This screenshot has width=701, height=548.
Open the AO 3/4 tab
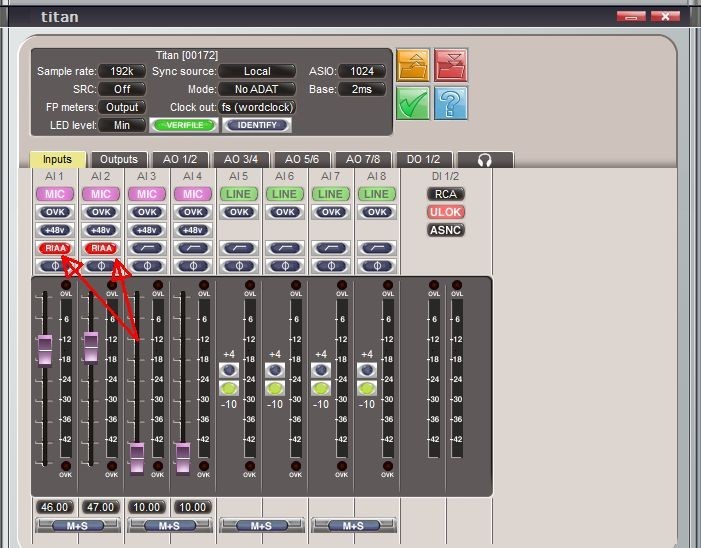(241, 160)
